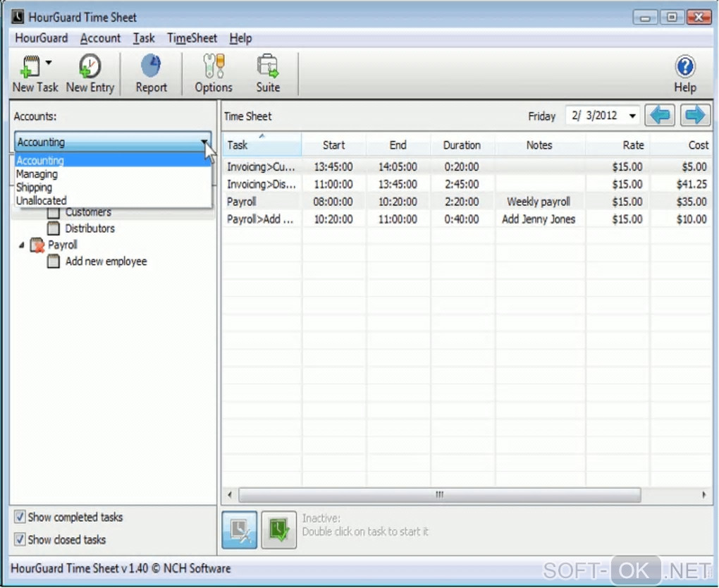Select the Payroll>Add ... time sheet row
Screen dimensions: 719x588
[x=467, y=219]
